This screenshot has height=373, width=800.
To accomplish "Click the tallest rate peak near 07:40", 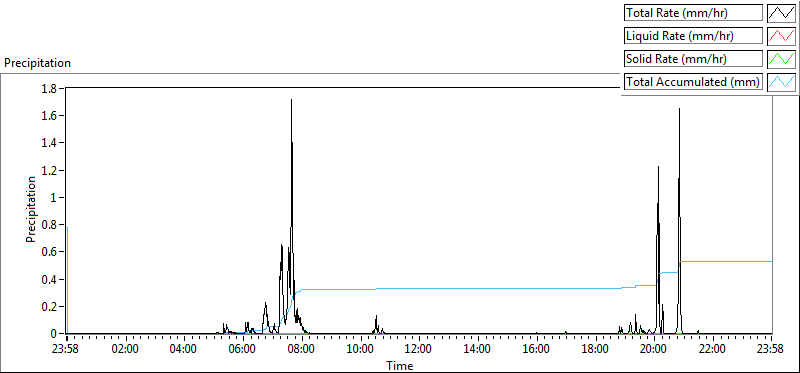I will click(x=291, y=100).
